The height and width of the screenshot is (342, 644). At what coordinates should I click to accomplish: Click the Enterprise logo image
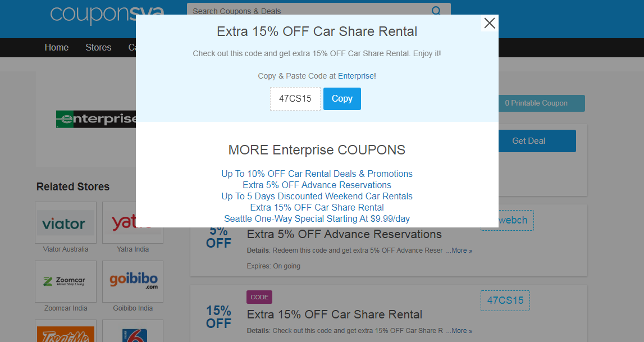tap(96, 119)
